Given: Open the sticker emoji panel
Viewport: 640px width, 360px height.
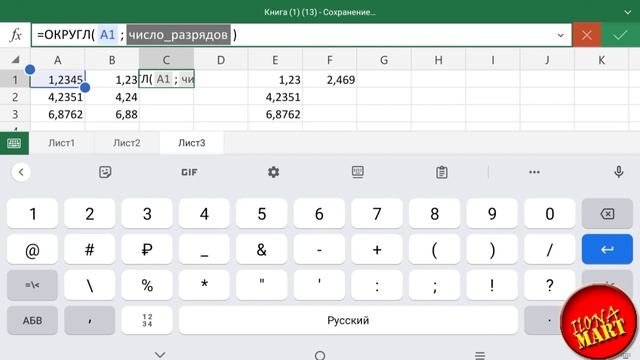Looking at the screenshot, I should (105, 172).
